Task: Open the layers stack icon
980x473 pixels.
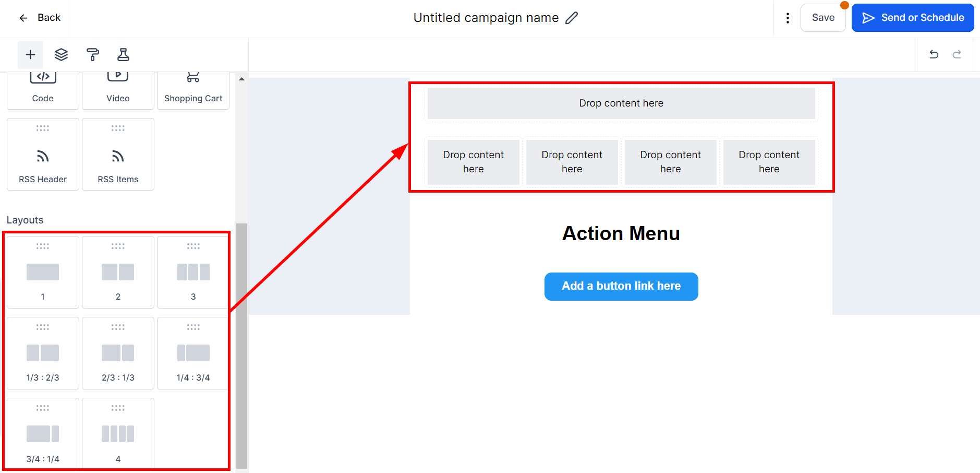Action: click(x=62, y=55)
